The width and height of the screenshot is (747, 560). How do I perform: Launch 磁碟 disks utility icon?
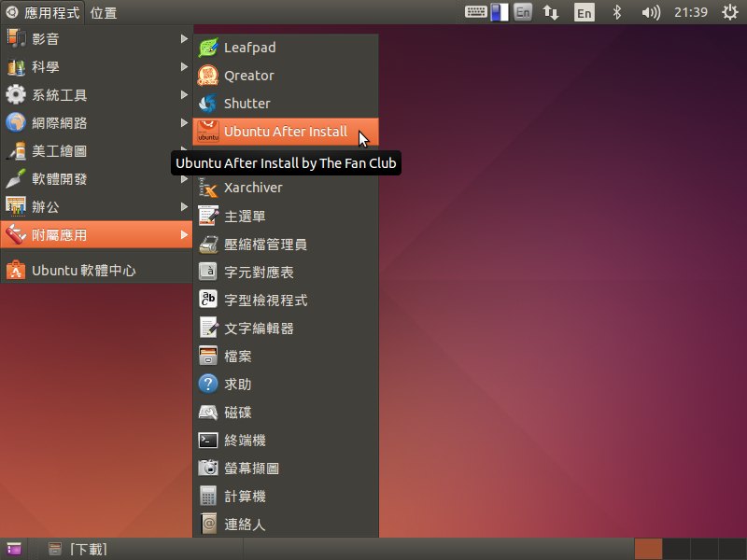tap(208, 412)
